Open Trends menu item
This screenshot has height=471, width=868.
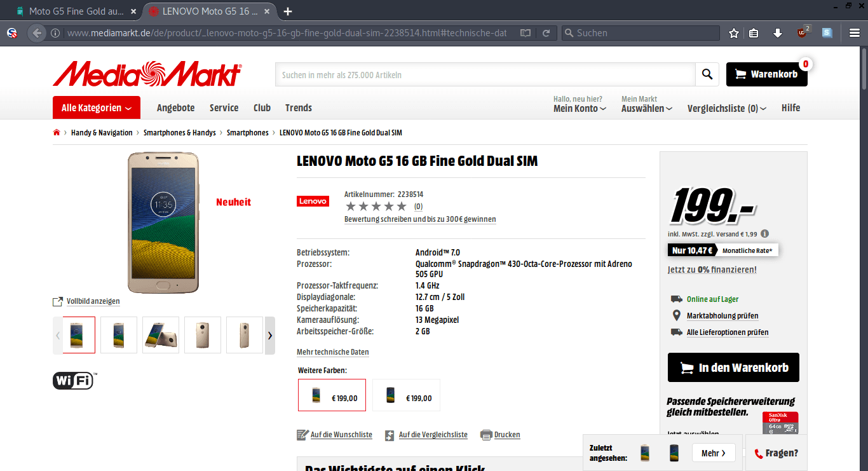point(299,108)
